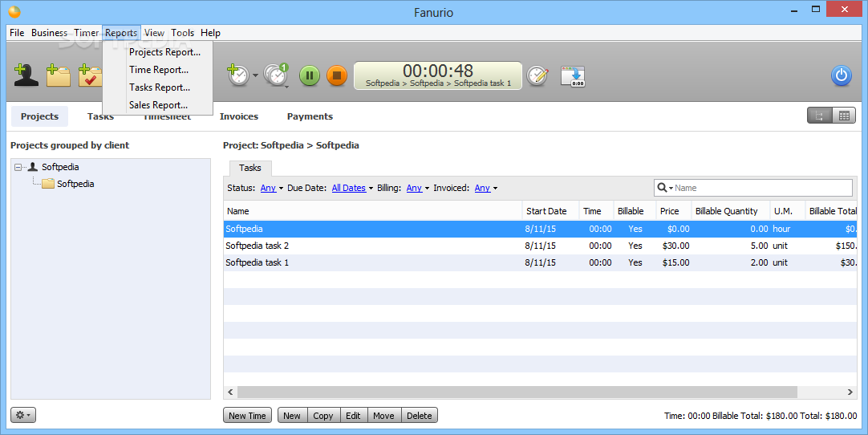Sort by Billable Quantity column header

click(x=731, y=211)
